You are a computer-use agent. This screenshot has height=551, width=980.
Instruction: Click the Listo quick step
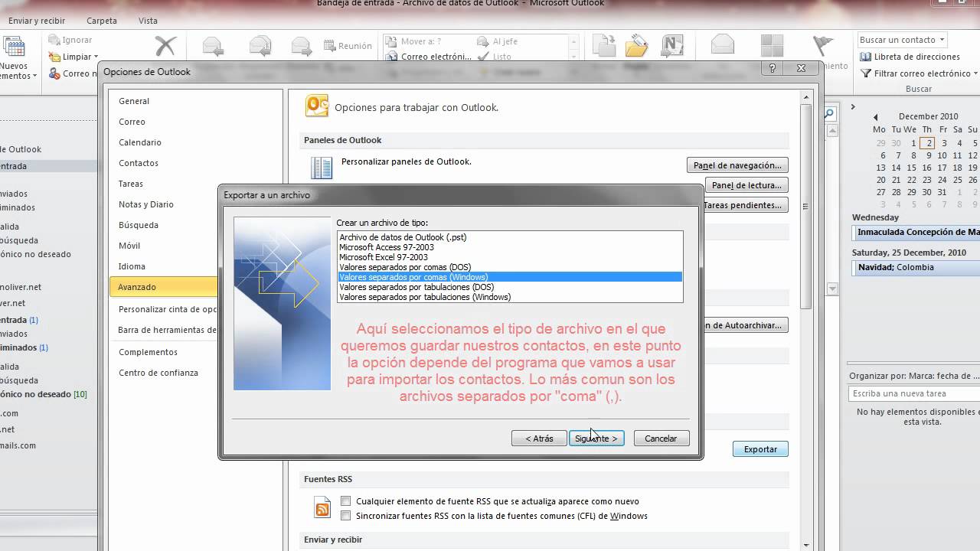(495, 57)
